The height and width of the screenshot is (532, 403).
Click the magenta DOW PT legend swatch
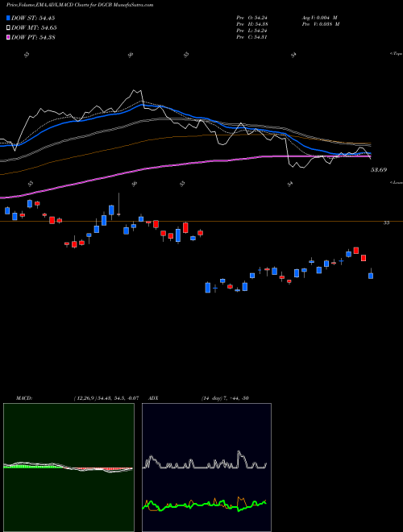click(x=9, y=37)
